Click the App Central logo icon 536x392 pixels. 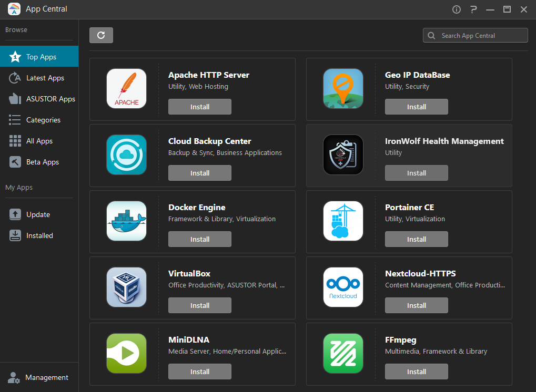[x=14, y=9]
